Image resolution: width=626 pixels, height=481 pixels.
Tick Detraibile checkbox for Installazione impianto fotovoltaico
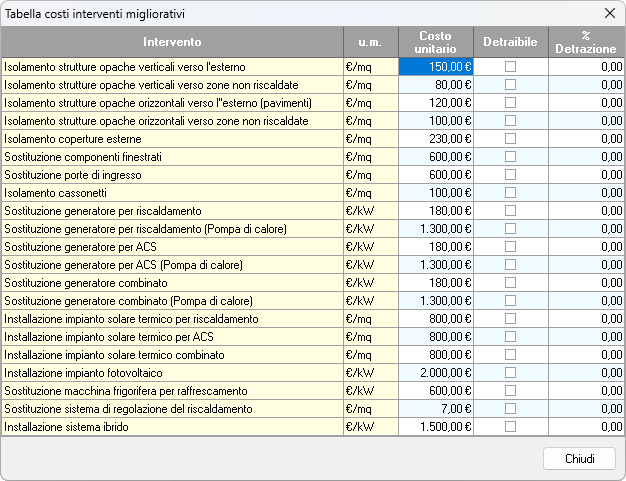click(x=510, y=372)
